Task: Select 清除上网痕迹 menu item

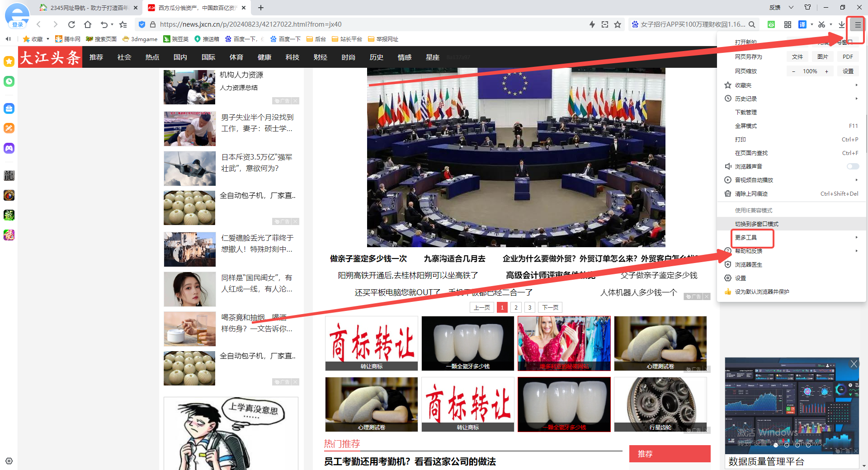Action: (x=792, y=193)
